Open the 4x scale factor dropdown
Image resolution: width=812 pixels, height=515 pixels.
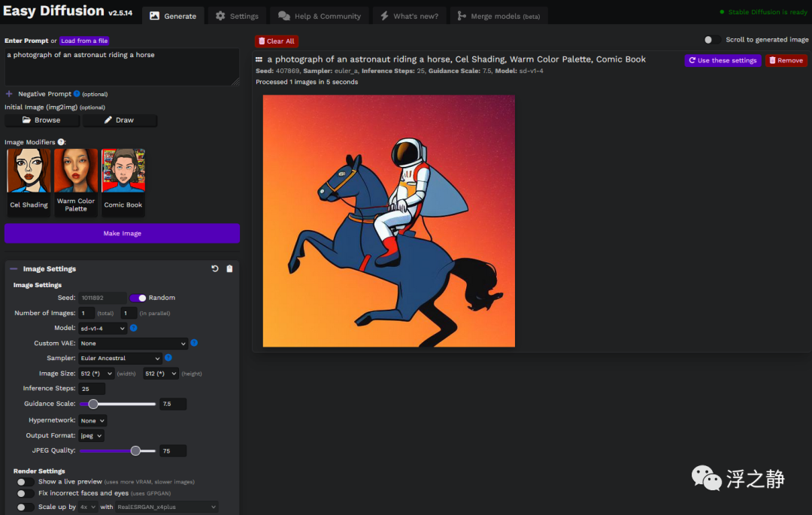pos(88,507)
